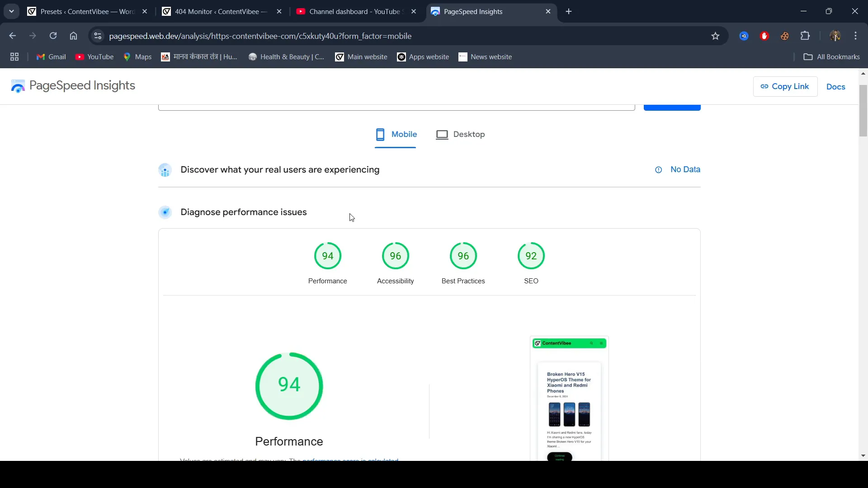Click the No Data info link

(678, 169)
